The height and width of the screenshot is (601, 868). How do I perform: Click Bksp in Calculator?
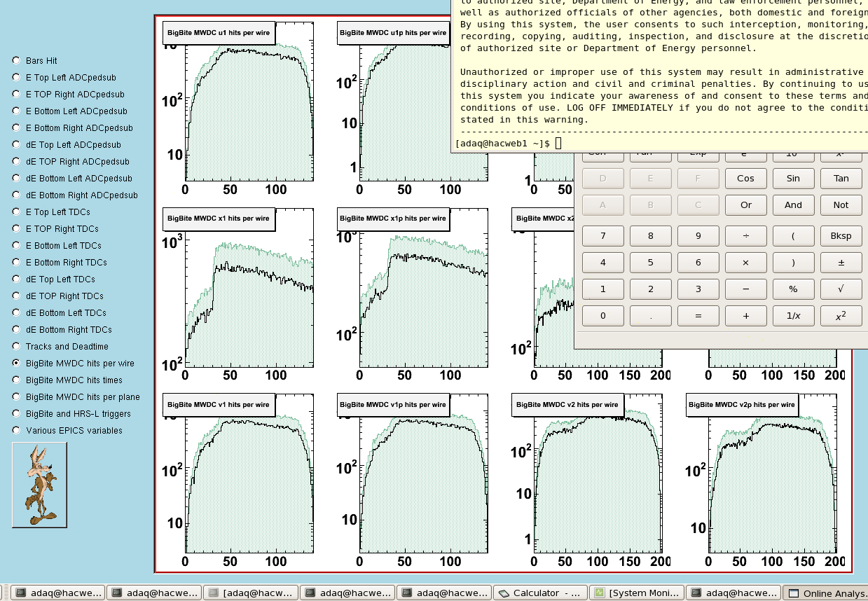[841, 236]
